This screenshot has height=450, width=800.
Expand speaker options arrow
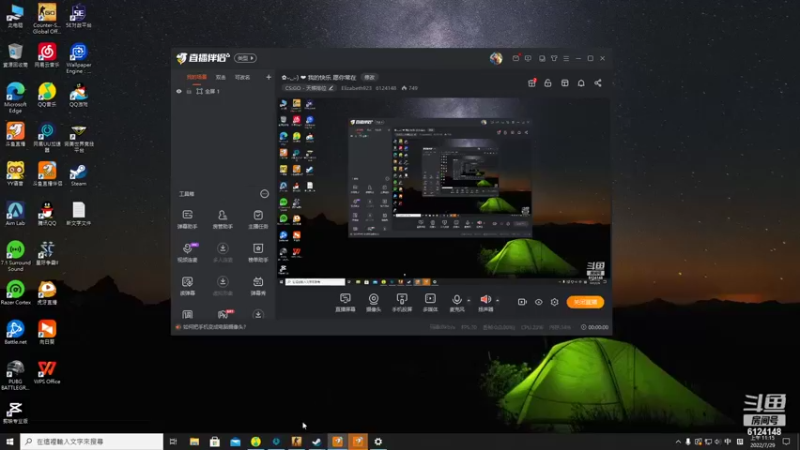click(497, 301)
